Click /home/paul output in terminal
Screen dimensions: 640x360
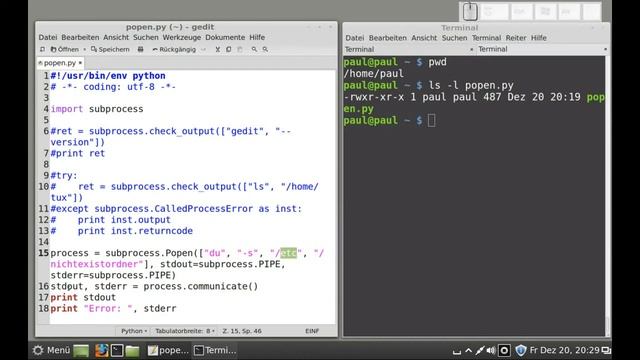(373, 74)
